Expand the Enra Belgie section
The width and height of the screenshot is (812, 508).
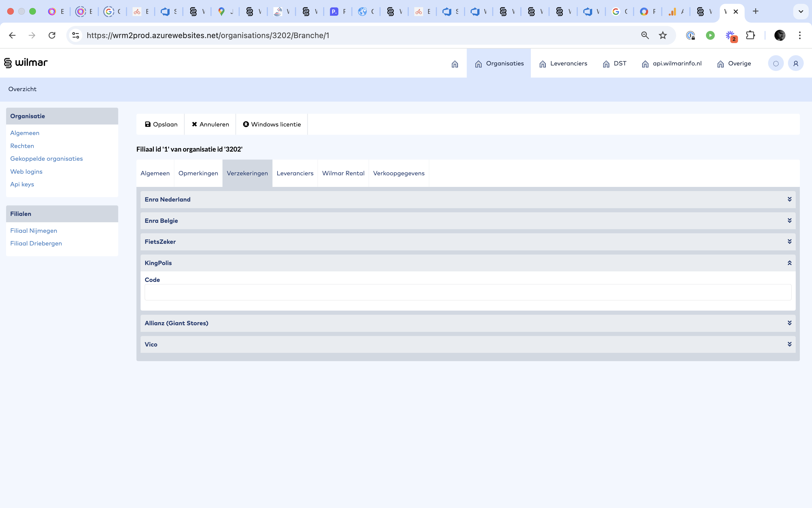(468, 221)
